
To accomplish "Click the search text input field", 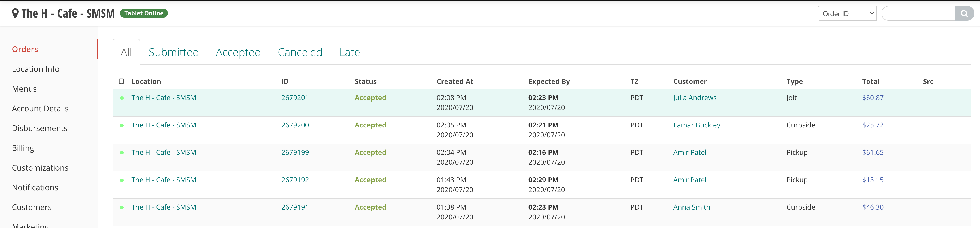I will click(x=918, y=14).
